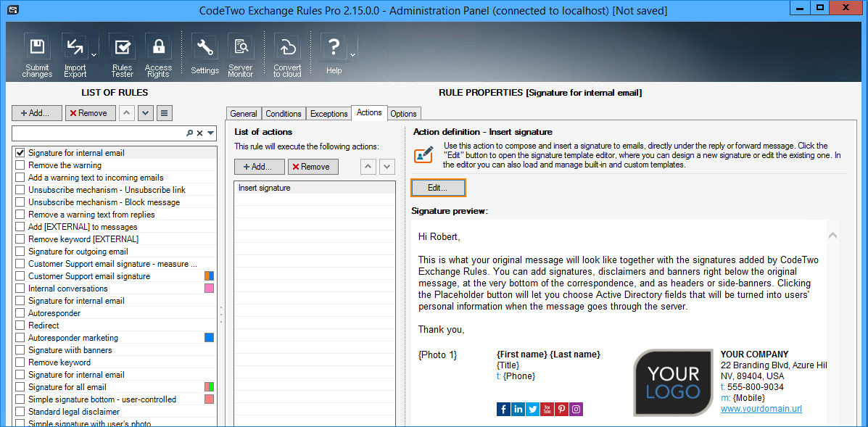Click the signature preview scroll-up arrow
Image resolution: width=868 pixels, height=427 pixels.
pos(832,236)
